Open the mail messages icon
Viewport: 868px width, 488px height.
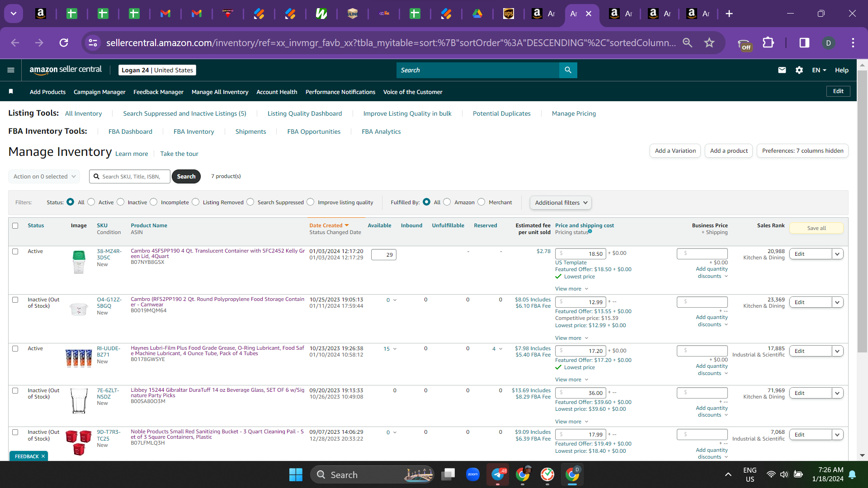(782, 70)
